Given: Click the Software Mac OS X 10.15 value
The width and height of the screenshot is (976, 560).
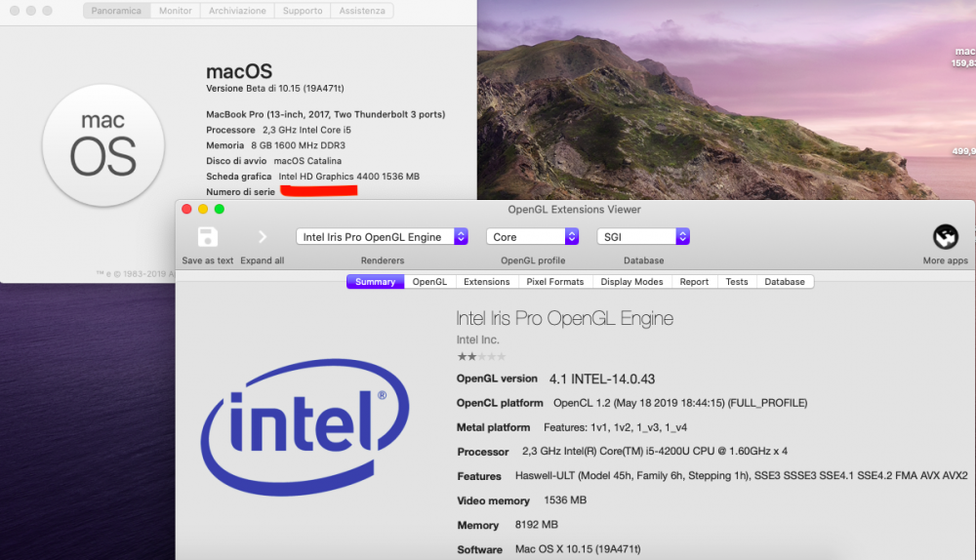Looking at the screenshot, I should (x=578, y=549).
